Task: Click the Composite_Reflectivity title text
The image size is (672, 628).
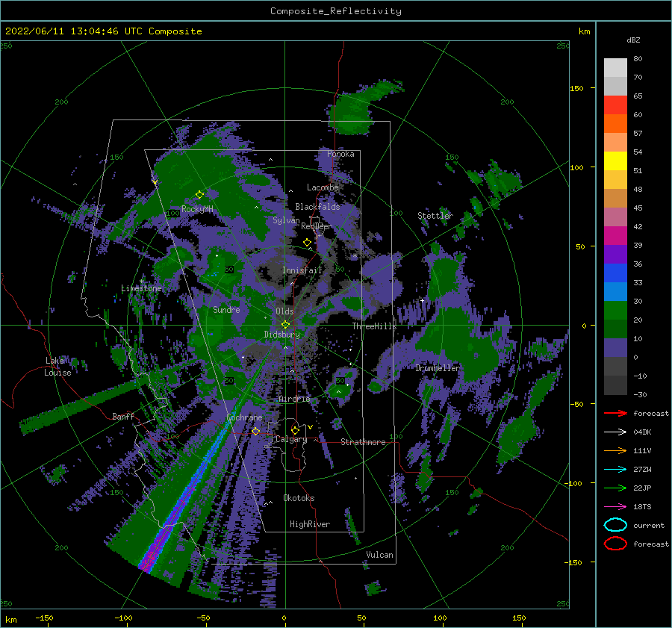Action: pyautogui.click(x=336, y=11)
